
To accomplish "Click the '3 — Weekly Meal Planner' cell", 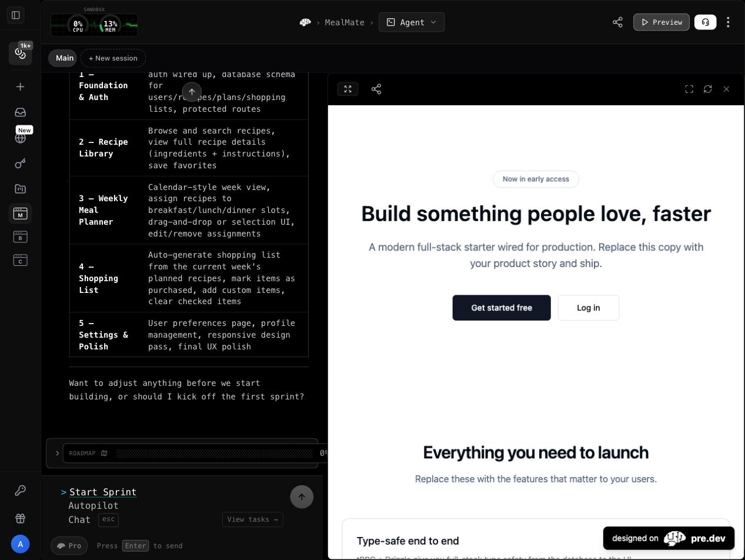I will click(103, 211).
